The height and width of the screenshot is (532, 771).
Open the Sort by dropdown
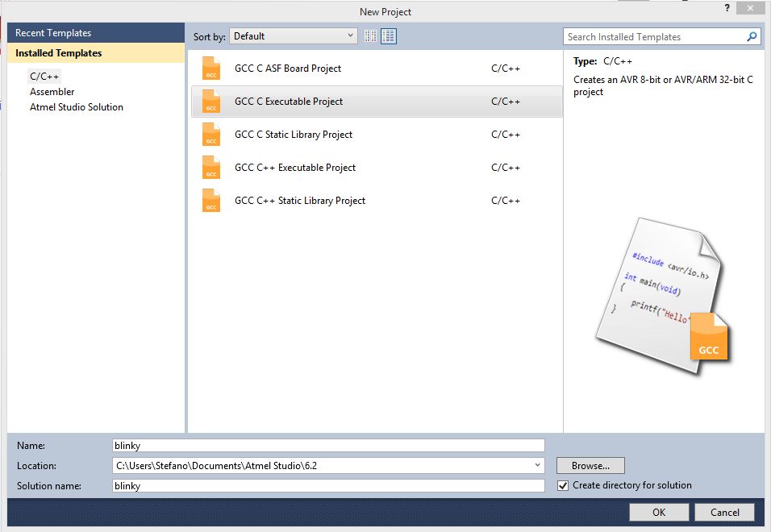coord(294,36)
